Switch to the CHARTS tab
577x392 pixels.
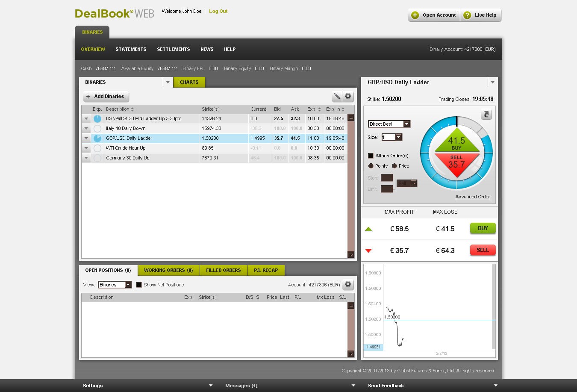point(189,82)
